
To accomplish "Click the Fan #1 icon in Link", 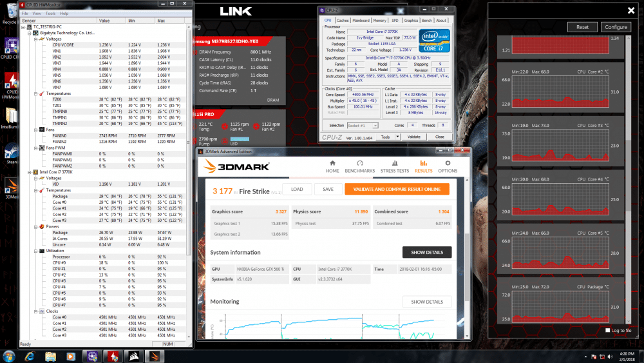I will pyautogui.click(x=225, y=126).
